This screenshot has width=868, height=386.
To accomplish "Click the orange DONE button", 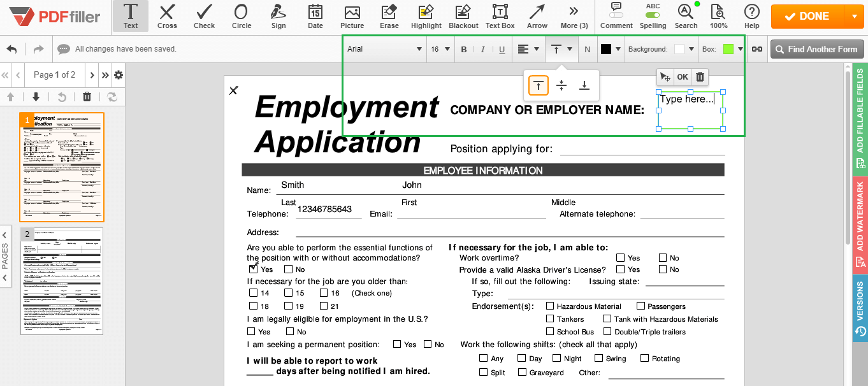I will point(807,17).
